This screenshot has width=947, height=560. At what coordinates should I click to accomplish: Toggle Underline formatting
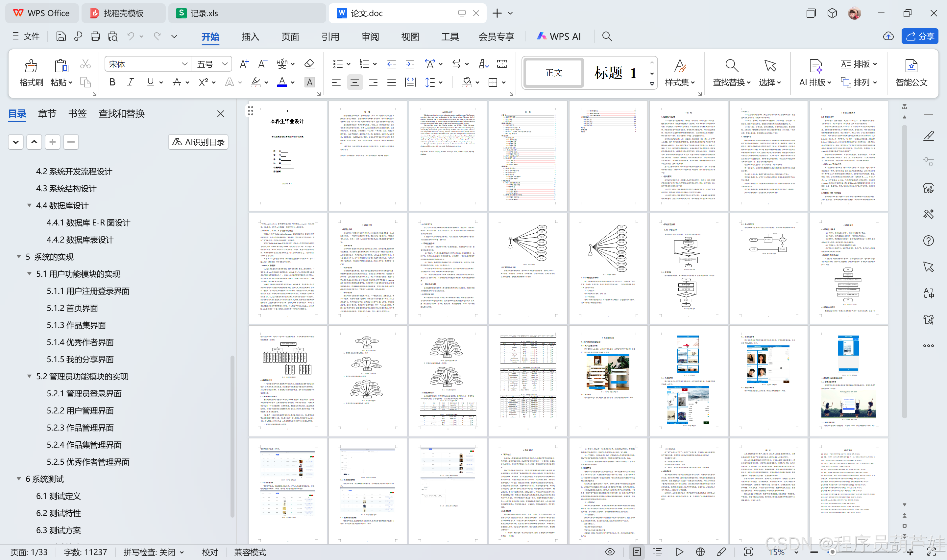[x=150, y=82]
